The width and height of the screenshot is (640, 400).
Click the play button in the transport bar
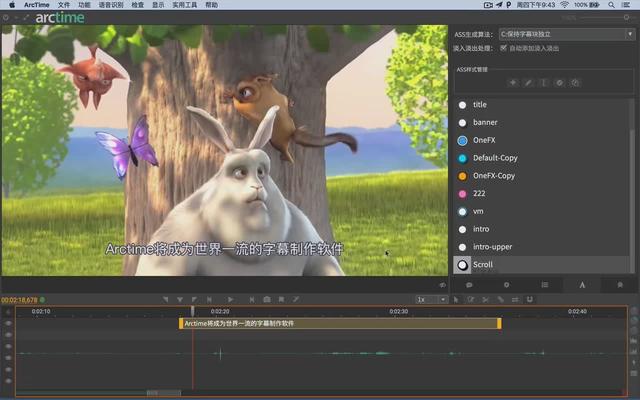pyautogui.click(x=230, y=300)
